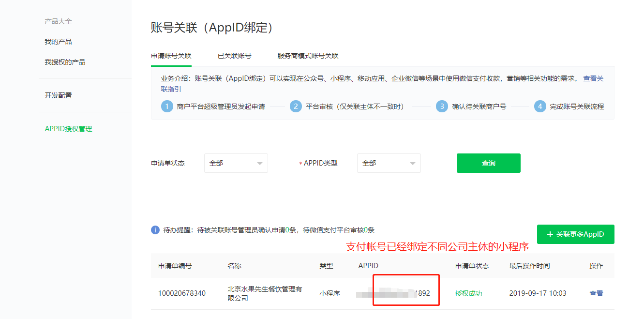Switch to 申请账号关联 tab

[x=171, y=56]
